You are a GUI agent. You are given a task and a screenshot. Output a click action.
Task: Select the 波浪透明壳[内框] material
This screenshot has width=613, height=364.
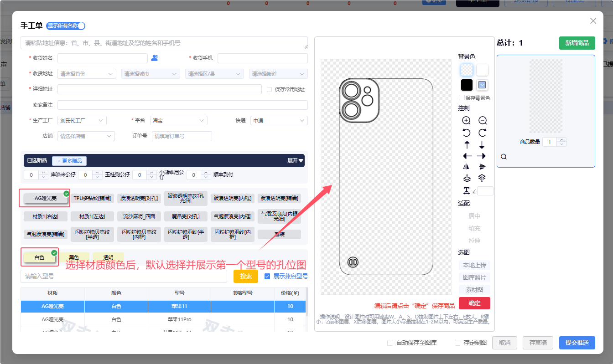click(233, 198)
